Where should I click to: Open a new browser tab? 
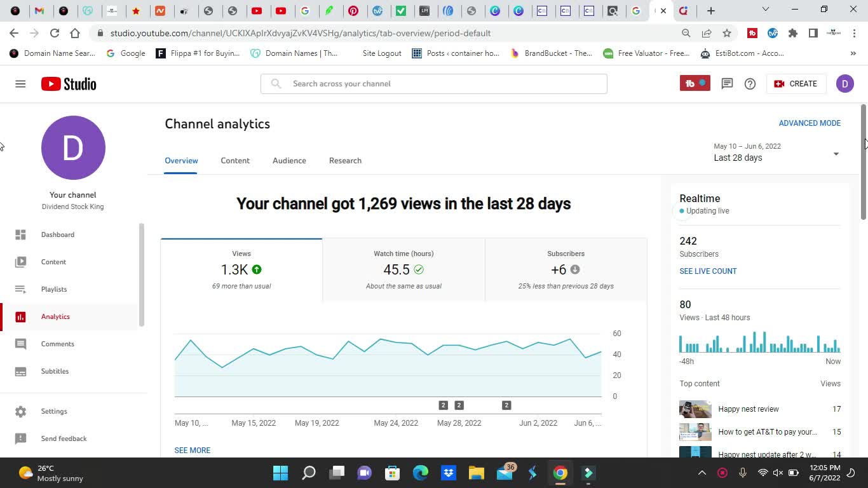(711, 10)
